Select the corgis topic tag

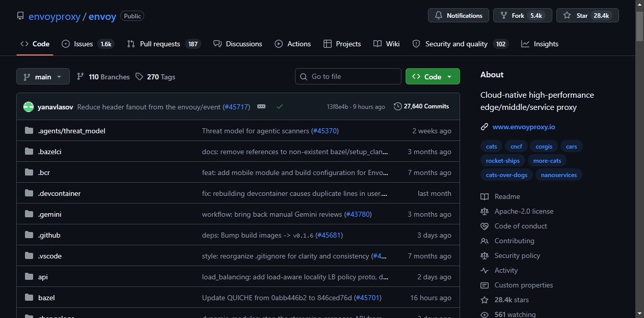click(544, 147)
